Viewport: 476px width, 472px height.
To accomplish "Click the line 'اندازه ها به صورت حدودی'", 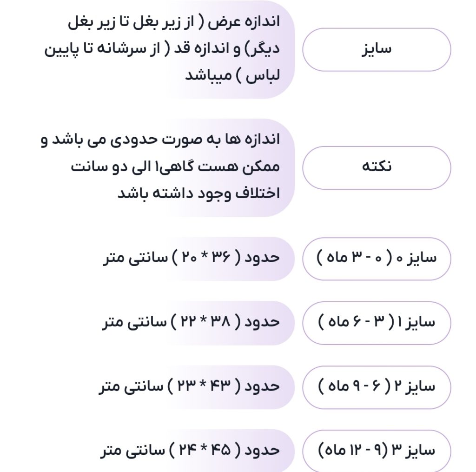I will [160, 141].
